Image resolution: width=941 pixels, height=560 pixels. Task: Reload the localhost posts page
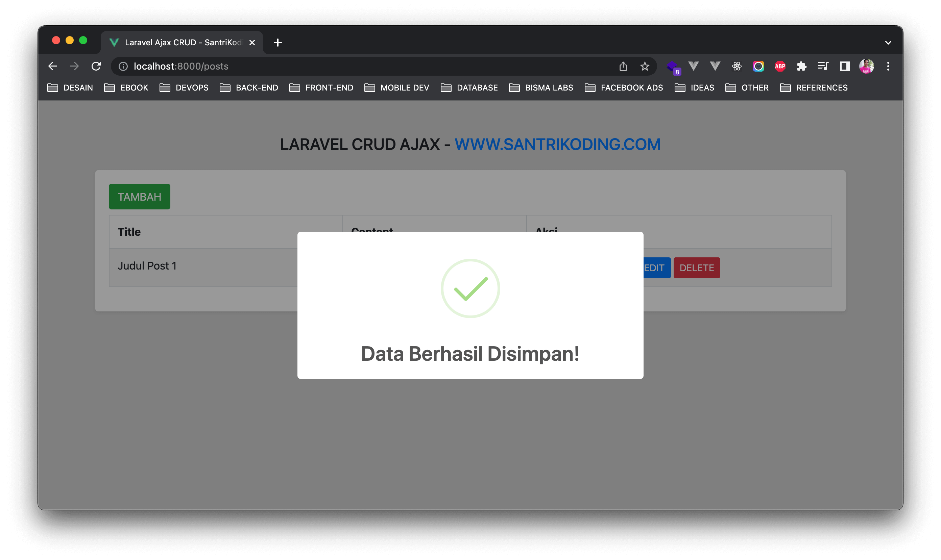coord(96,67)
